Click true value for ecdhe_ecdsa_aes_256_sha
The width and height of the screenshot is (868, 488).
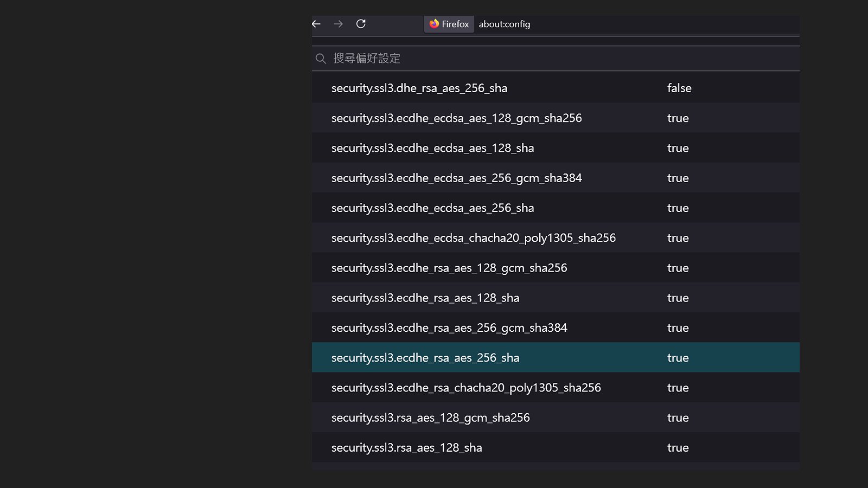pyautogui.click(x=678, y=208)
